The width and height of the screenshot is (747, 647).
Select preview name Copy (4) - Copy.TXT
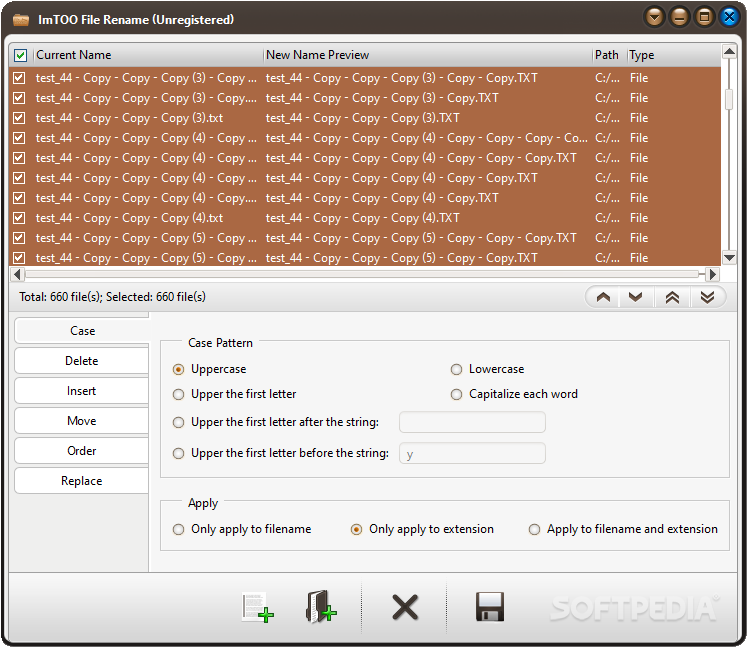coord(382,198)
